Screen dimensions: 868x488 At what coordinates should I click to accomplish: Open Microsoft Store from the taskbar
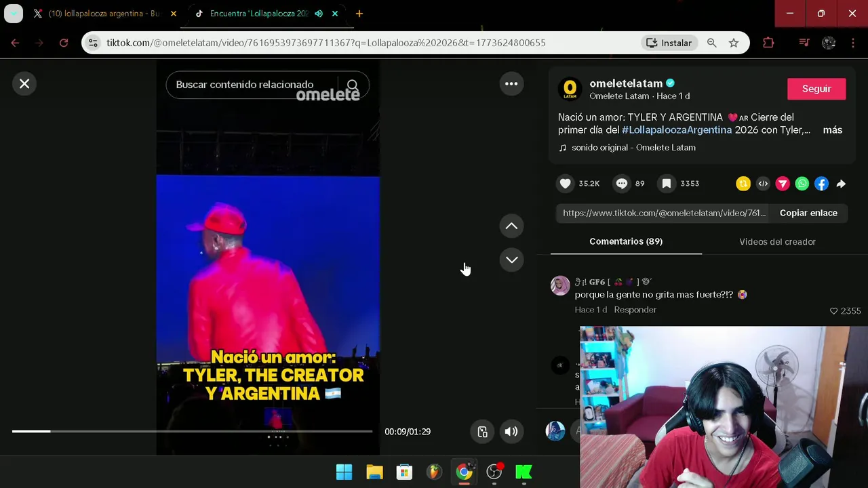click(404, 472)
